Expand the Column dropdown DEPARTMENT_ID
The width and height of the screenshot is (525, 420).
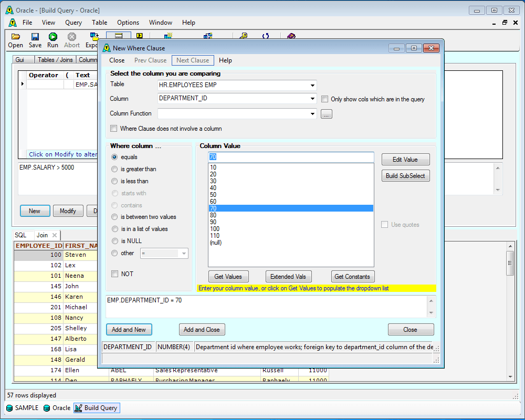tap(312, 99)
